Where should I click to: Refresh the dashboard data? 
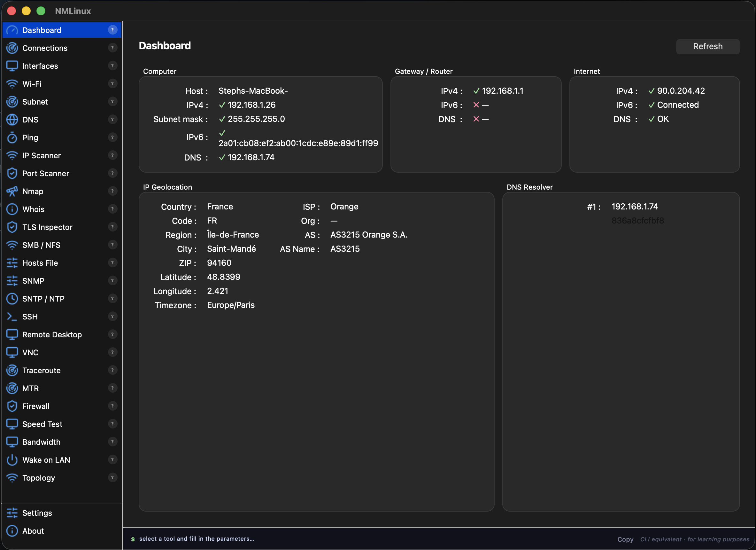pyautogui.click(x=708, y=46)
